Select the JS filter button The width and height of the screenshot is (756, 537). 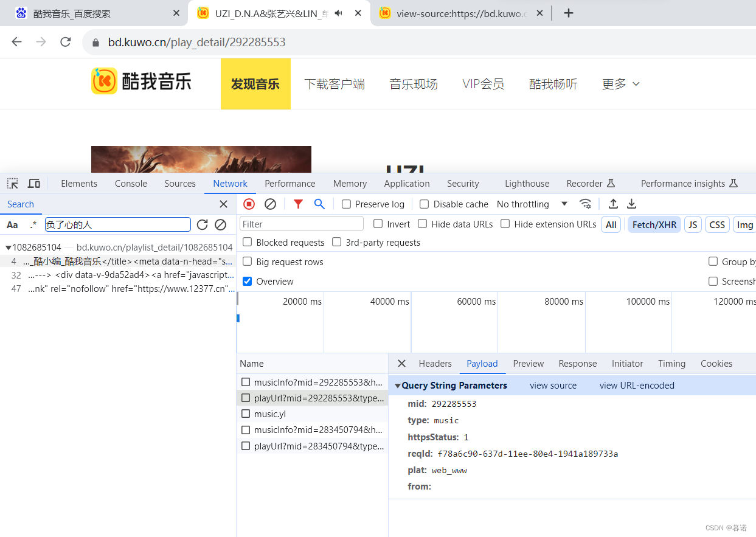point(692,224)
